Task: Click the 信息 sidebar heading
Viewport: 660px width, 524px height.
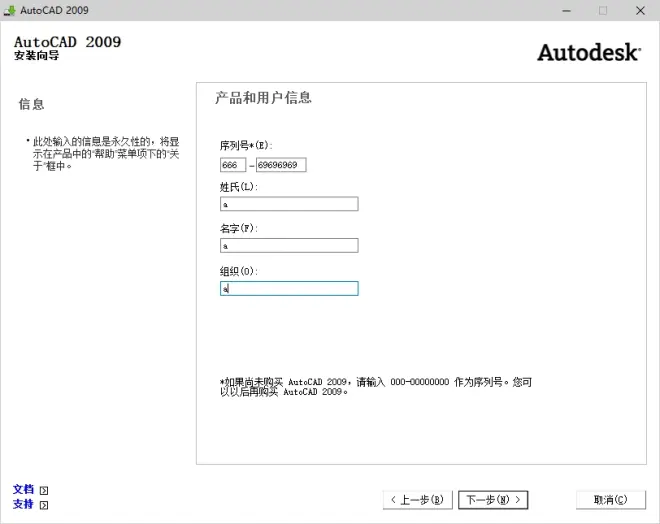Action: tap(32, 104)
